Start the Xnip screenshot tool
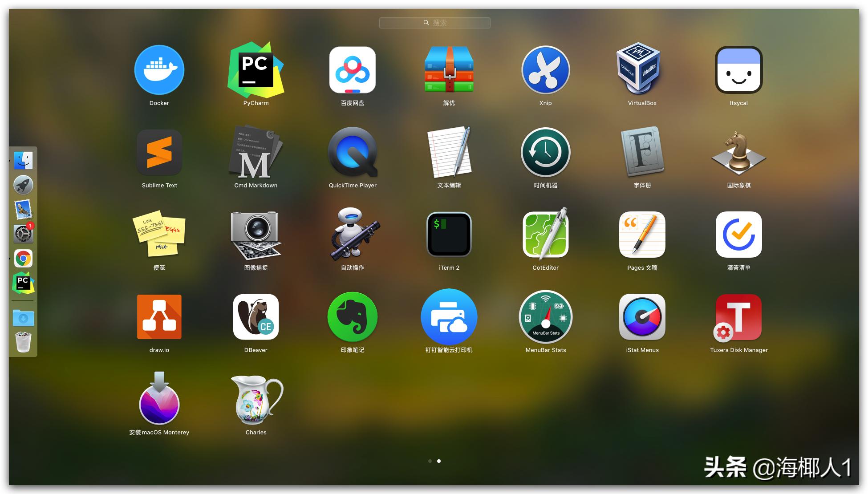Image resolution: width=868 pixels, height=494 pixels. tap(545, 70)
